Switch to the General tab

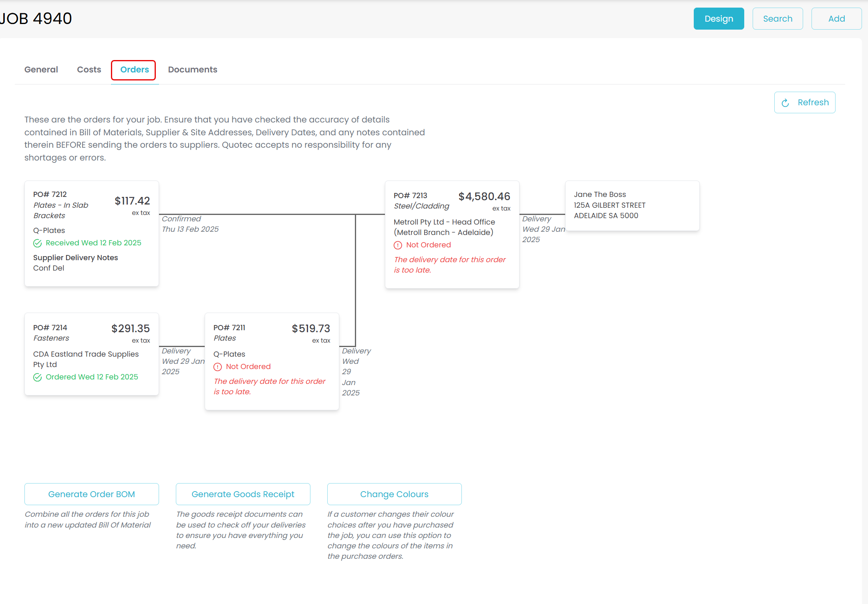coord(41,70)
